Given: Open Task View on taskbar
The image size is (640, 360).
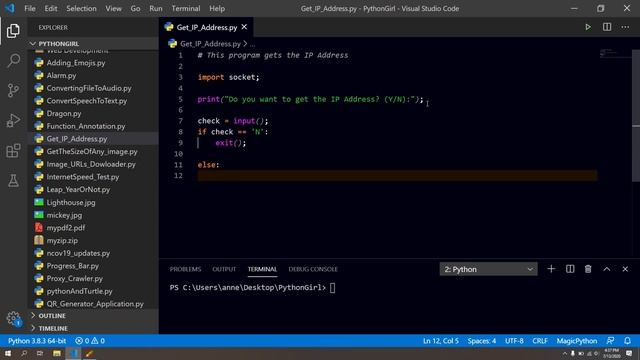Looking at the screenshot, I should [x=40, y=353].
